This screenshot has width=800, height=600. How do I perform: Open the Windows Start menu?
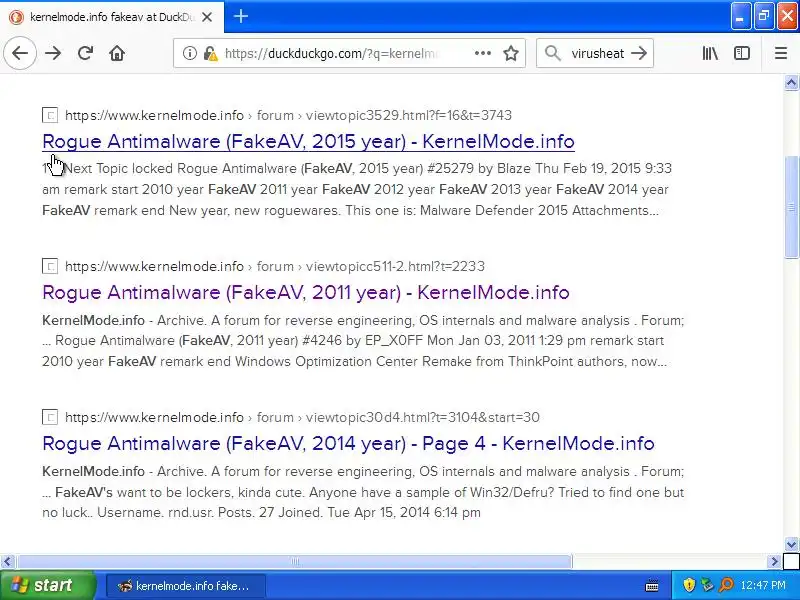48,585
